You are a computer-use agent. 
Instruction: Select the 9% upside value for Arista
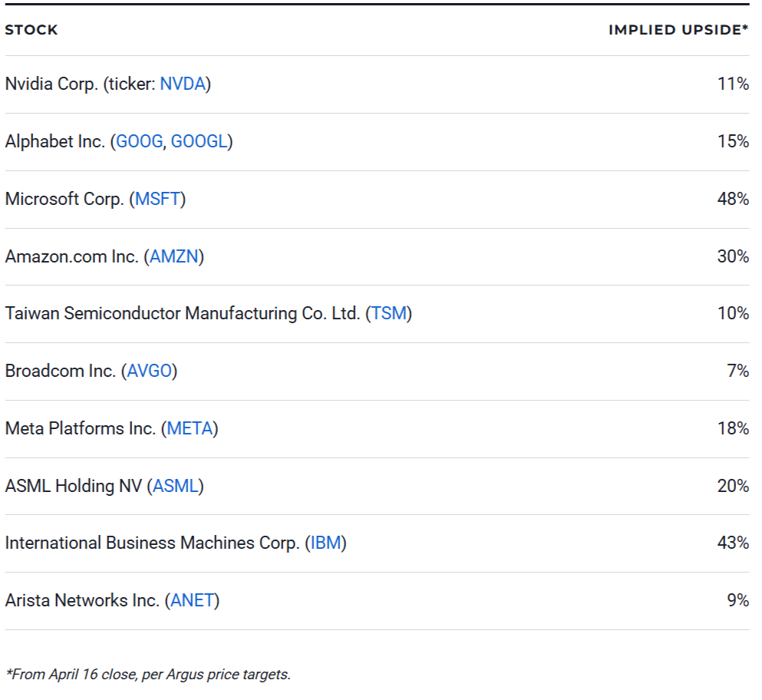pyautogui.click(x=738, y=600)
